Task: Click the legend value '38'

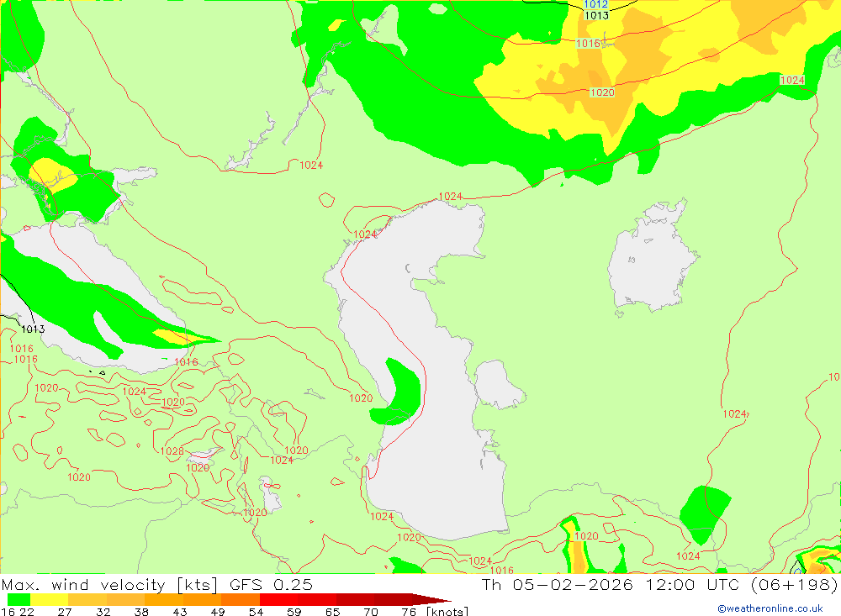Action: pyautogui.click(x=141, y=612)
